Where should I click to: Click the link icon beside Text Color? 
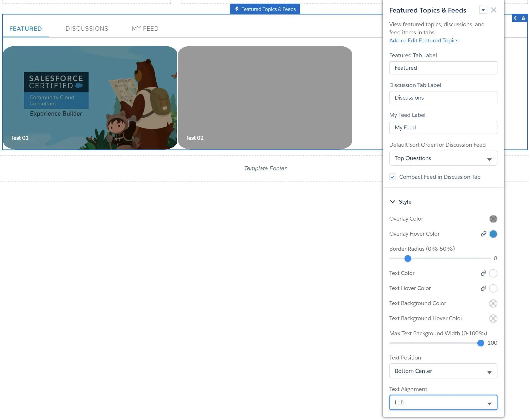pos(483,273)
